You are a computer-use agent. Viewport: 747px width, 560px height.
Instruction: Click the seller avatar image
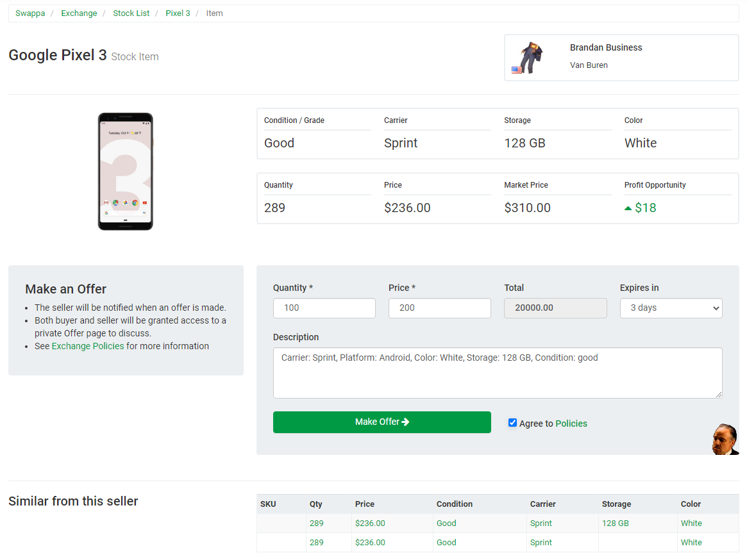click(528, 58)
